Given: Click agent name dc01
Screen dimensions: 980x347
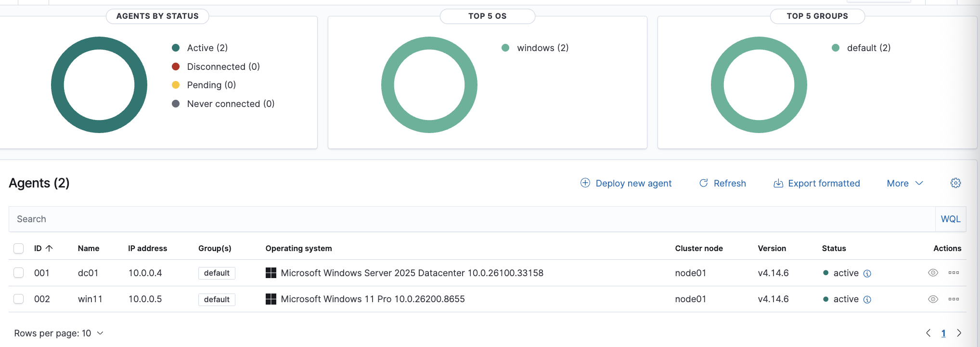Looking at the screenshot, I should pyautogui.click(x=88, y=273).
